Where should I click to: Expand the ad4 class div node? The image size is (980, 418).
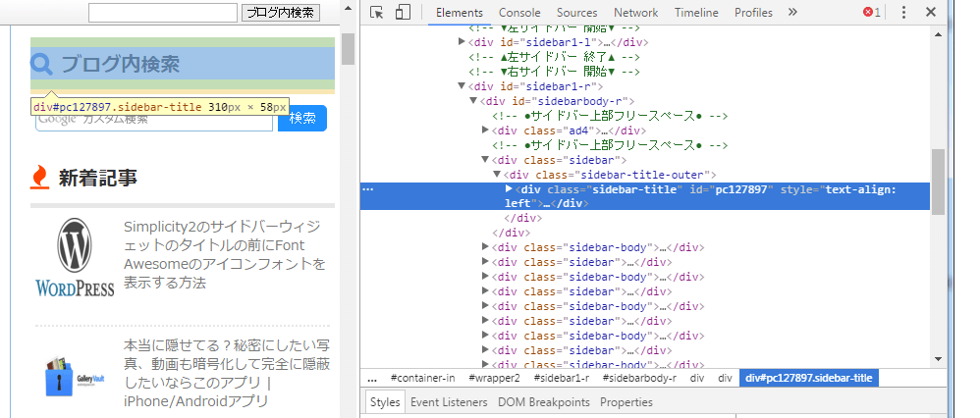tap(485, 131)
